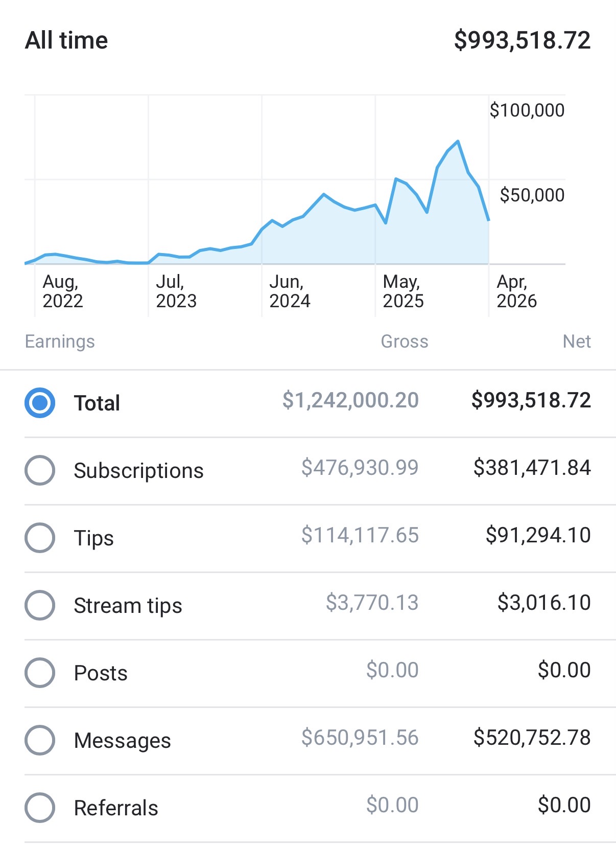This screenshot has height=846, width=616.
Task: Choose the Tips radio button
Action: [x=40, y=538]
